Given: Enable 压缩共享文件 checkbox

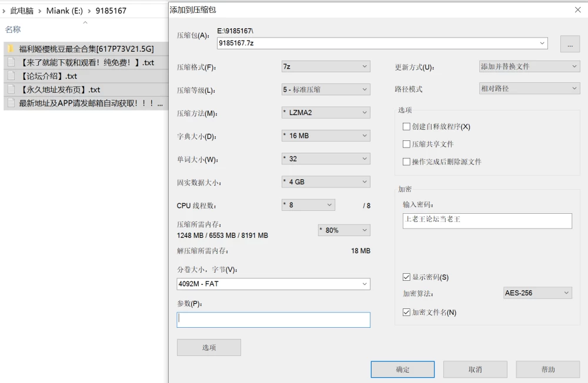Looking at the screenshot, I should pyautogui.click(x=406, y=145).
